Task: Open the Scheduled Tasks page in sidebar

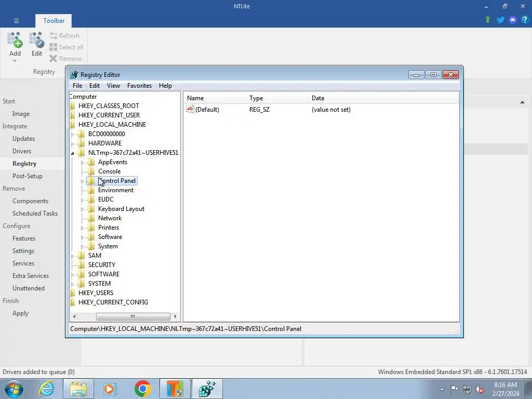Action: pos(35,214)
